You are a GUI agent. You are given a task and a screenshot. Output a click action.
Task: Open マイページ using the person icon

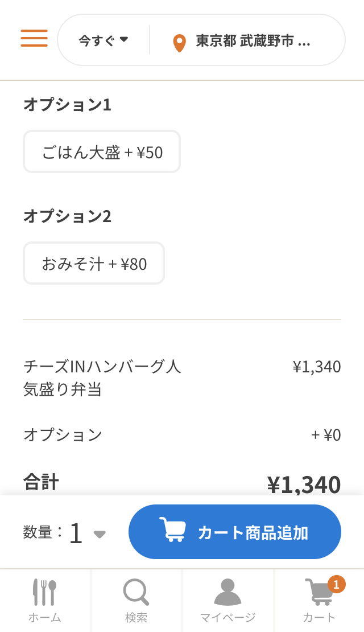[227, 592]
